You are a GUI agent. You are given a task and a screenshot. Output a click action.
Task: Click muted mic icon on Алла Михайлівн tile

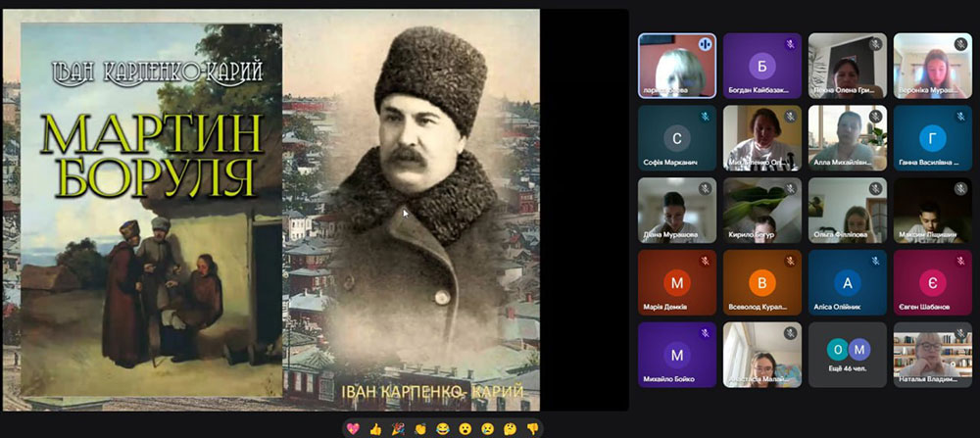pyautogui.click(x=875, y=117)
